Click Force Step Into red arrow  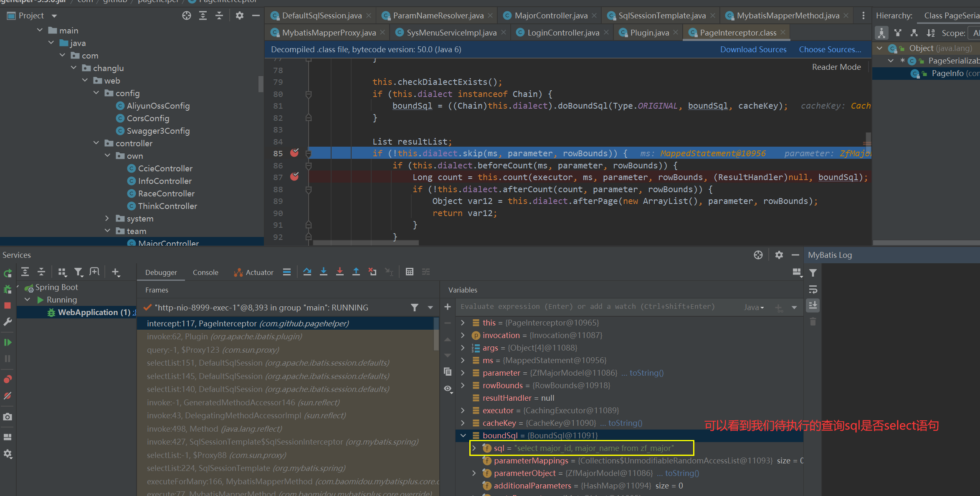[340, 272]
